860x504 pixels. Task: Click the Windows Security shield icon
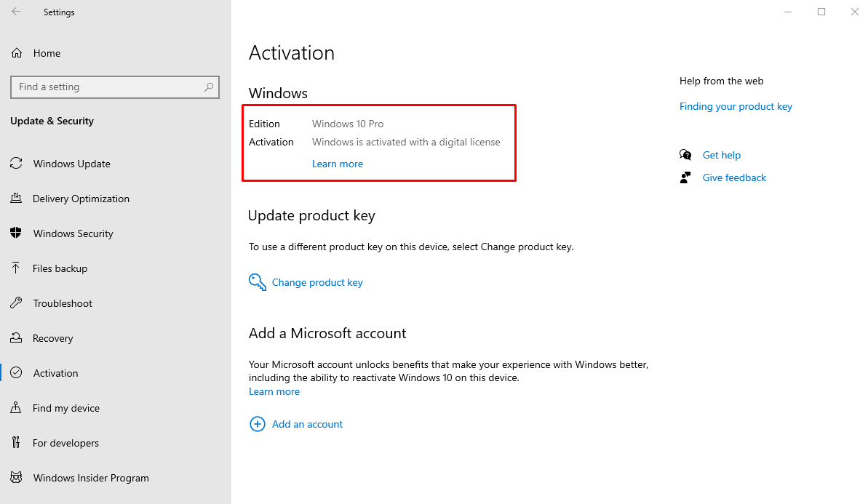17,233
